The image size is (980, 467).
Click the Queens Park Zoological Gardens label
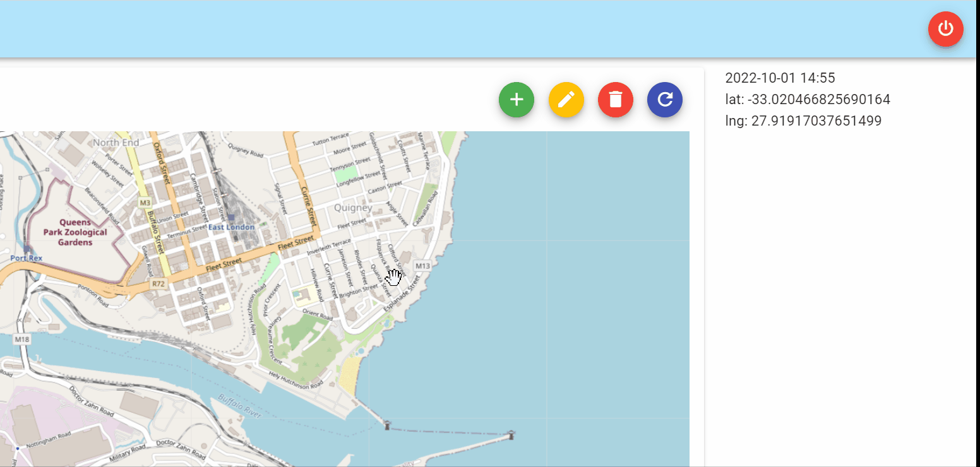(x=75, y=232)
